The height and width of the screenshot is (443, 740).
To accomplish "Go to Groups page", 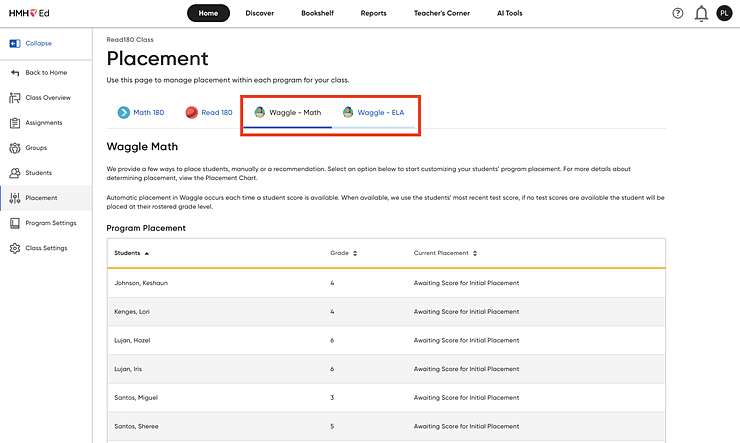I will [36, 148].
